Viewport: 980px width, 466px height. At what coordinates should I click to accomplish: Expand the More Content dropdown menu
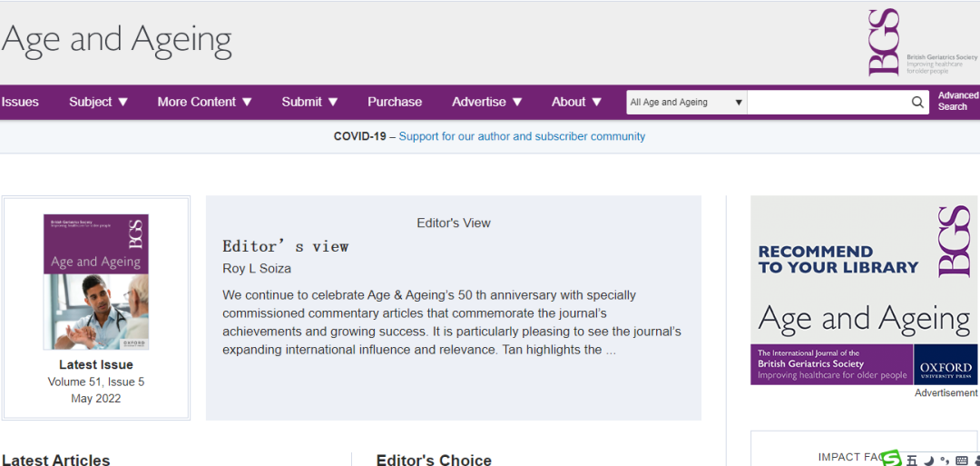204,102
